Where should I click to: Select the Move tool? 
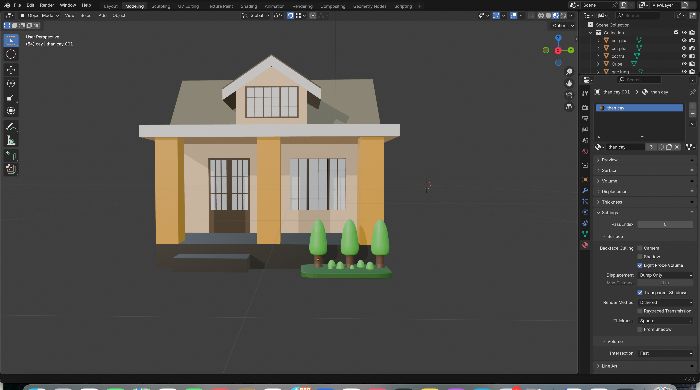click(11, 70)
